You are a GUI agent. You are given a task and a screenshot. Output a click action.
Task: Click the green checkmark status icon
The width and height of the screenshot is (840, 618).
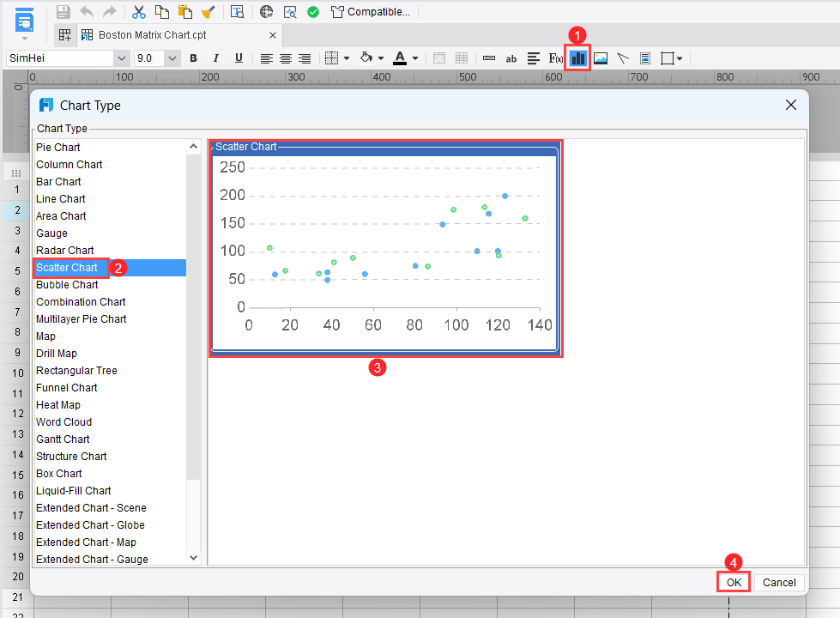tap(313, 12)
